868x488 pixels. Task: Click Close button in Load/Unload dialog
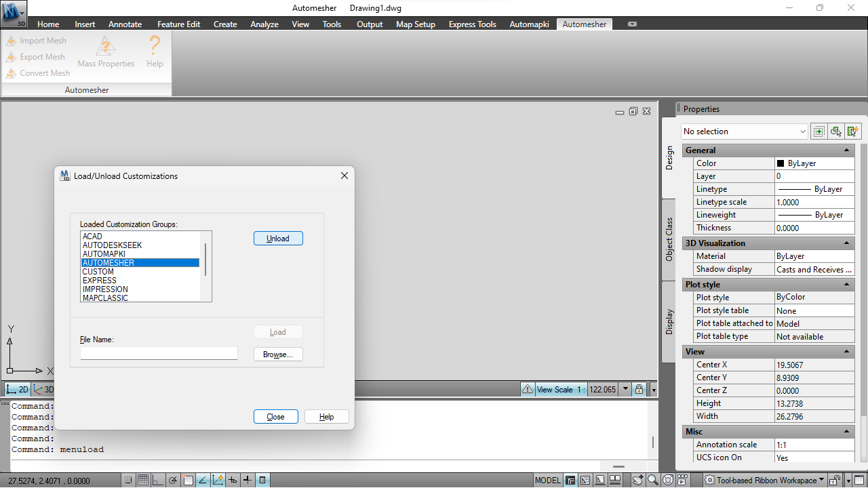pos(276,417)
